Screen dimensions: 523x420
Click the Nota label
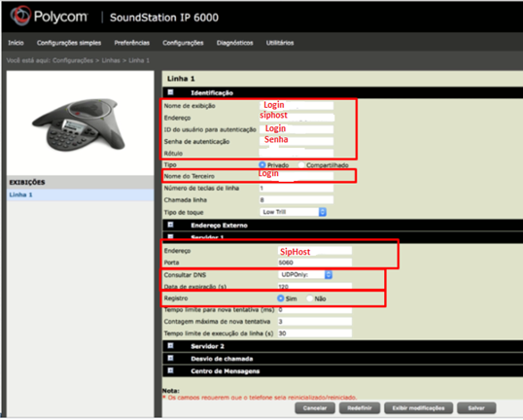click(171, 391)
